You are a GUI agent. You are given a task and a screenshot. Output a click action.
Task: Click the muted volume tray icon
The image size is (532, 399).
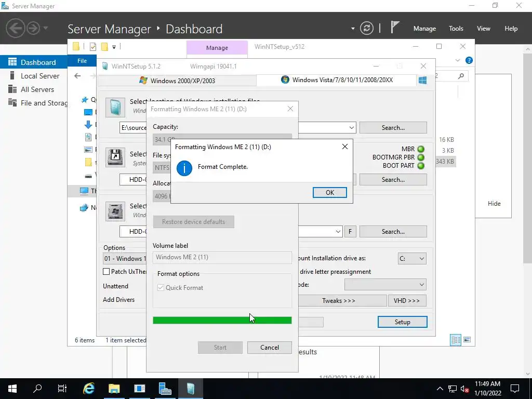pos(464,389)
